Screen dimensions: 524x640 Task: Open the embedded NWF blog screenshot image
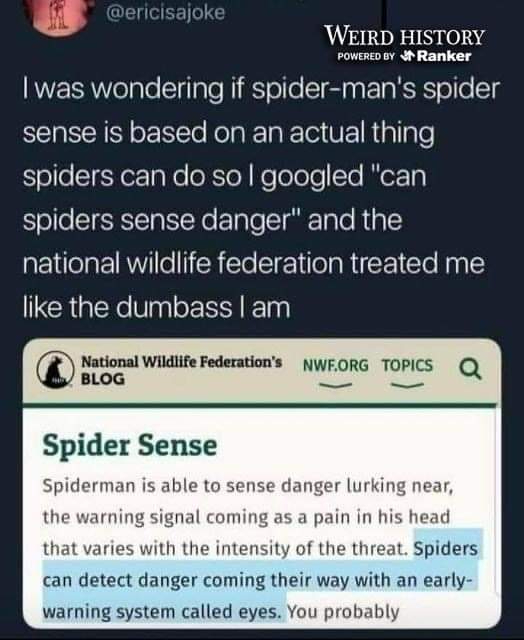(262, 483)
